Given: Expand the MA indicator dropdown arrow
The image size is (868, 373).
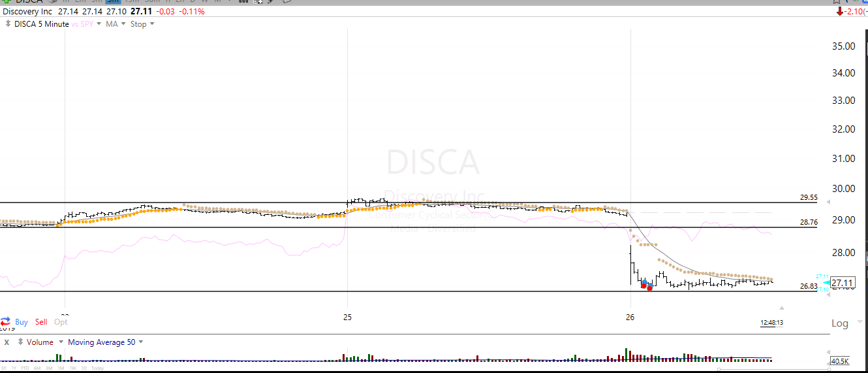Looking at the screenshot, I should 124,24.
